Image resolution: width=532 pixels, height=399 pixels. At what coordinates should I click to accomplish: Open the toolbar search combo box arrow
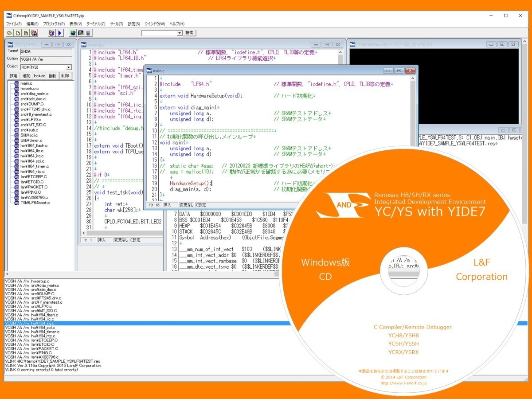point(180,33)
